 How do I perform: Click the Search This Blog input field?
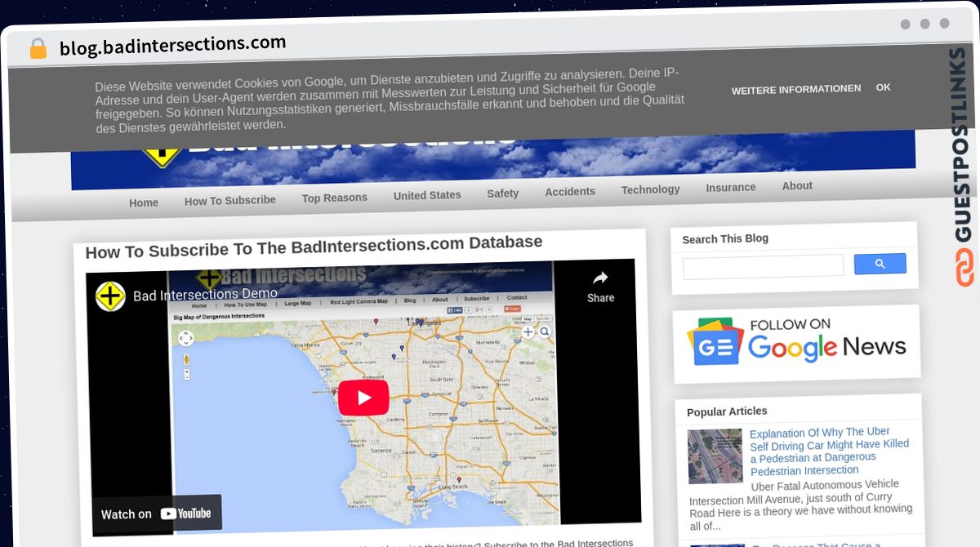click(764, 266)
